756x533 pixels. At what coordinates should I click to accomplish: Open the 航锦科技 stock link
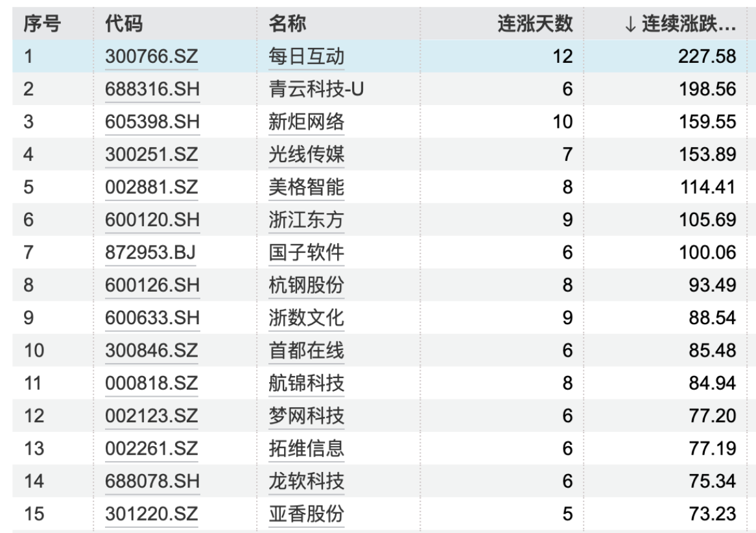[x=306, y=384]
